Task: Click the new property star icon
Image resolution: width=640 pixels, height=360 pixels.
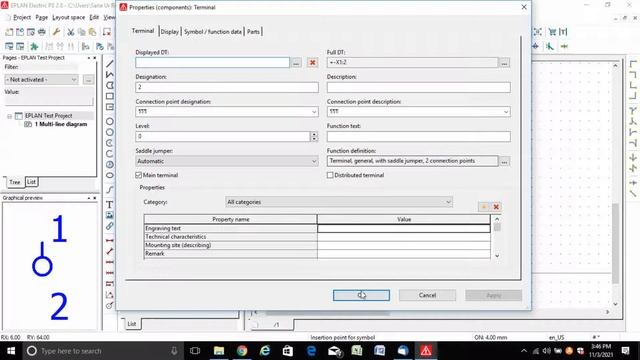Action: click(484, 207)
